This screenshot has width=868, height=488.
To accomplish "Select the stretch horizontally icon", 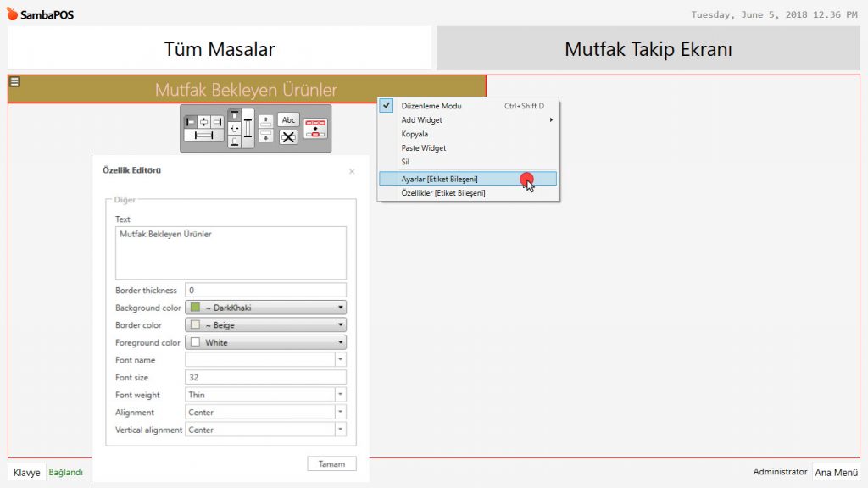I will [203, 136].
